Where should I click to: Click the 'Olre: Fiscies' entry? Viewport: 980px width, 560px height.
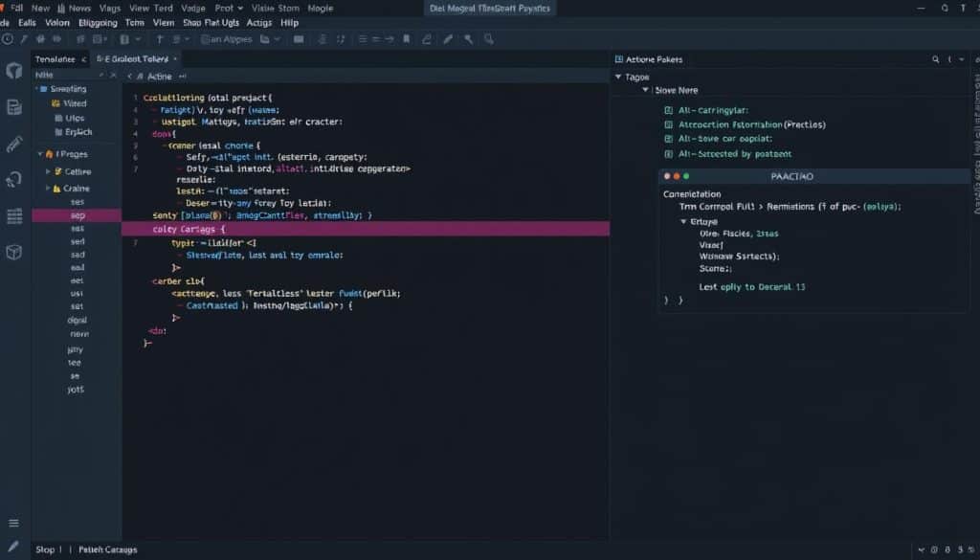tap(725, 234)
